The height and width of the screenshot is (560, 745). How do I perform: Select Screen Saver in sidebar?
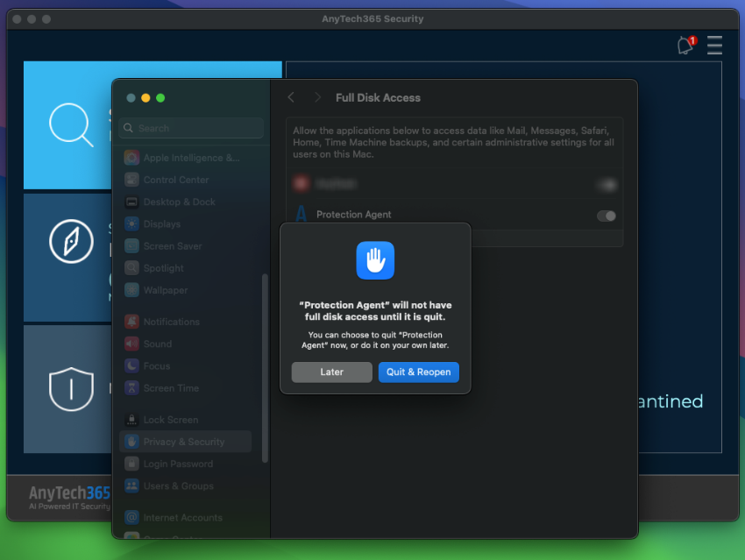coord(185,246)
